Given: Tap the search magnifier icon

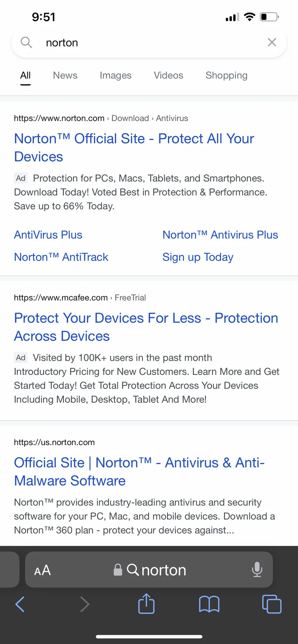Looking at the screenshot, I should tap(26, 42).
